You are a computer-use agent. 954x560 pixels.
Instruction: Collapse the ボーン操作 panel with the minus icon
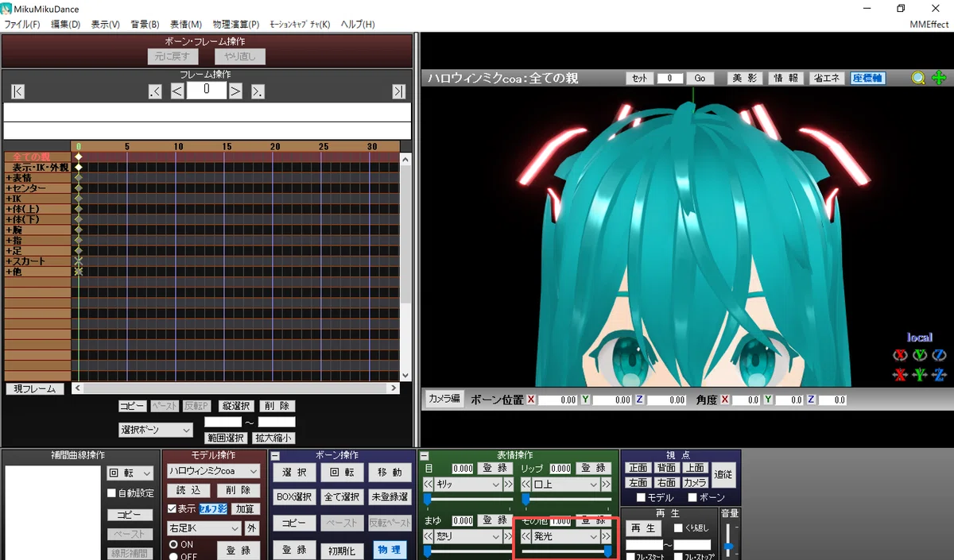click(275, 456)
